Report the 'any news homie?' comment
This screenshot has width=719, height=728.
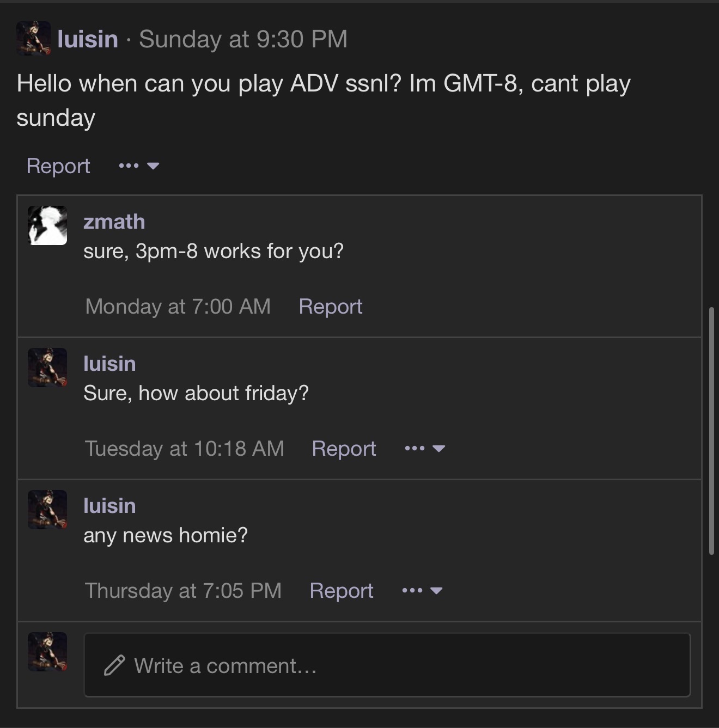click(x=342, y=591)
